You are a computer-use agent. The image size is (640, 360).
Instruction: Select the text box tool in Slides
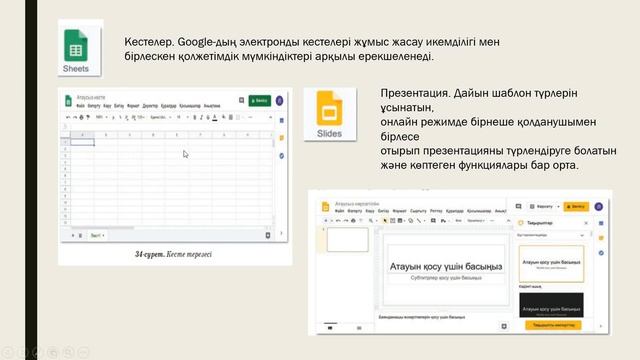pyautogui.click(x=392, y=221)
